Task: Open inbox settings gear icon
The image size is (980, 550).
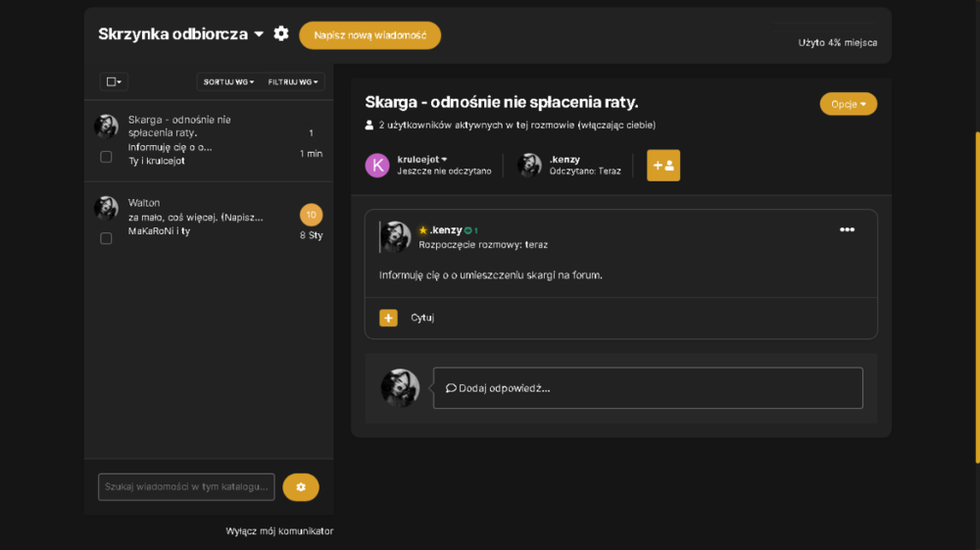Action: pos(281,33)
